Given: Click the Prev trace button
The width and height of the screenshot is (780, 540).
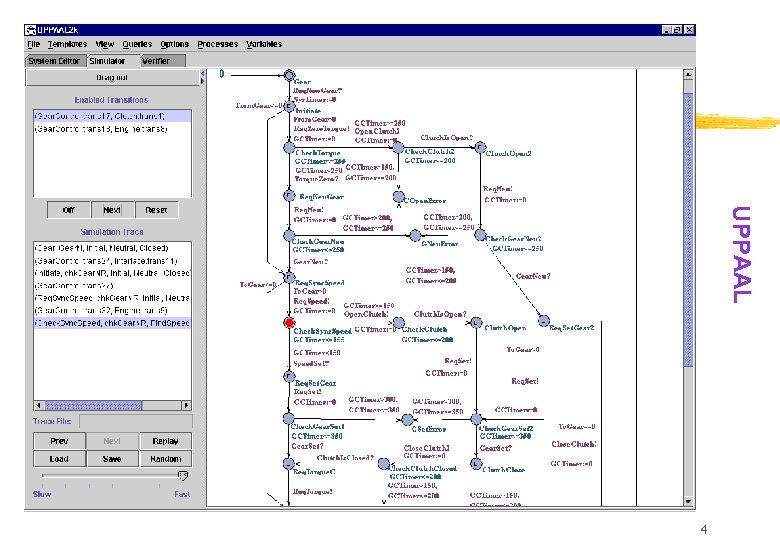Looking at the screenshot, I should (59, 441).
